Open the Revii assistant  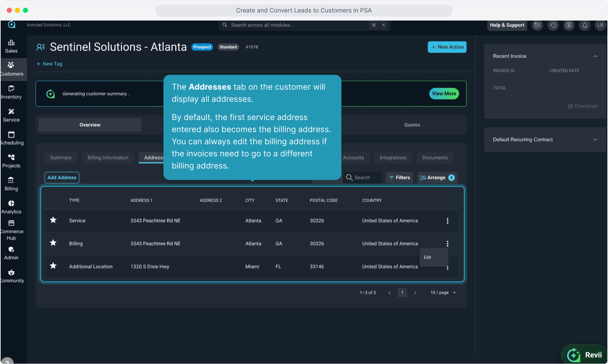(x=585, y=355)
